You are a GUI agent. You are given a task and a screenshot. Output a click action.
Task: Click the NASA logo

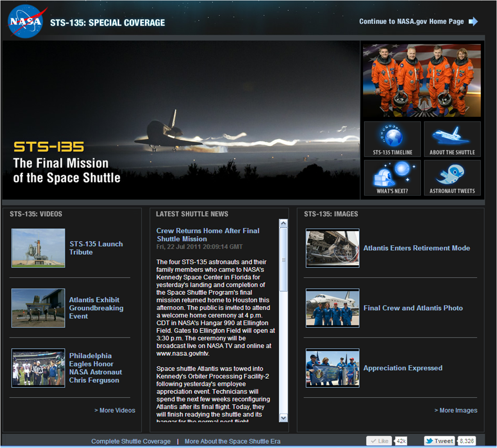tap(26, 21)
